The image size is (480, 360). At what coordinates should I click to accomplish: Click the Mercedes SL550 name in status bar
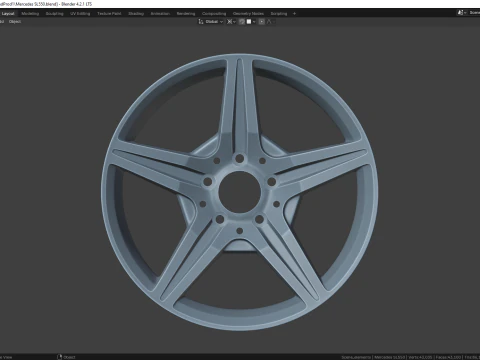click(x=390, y=357)
